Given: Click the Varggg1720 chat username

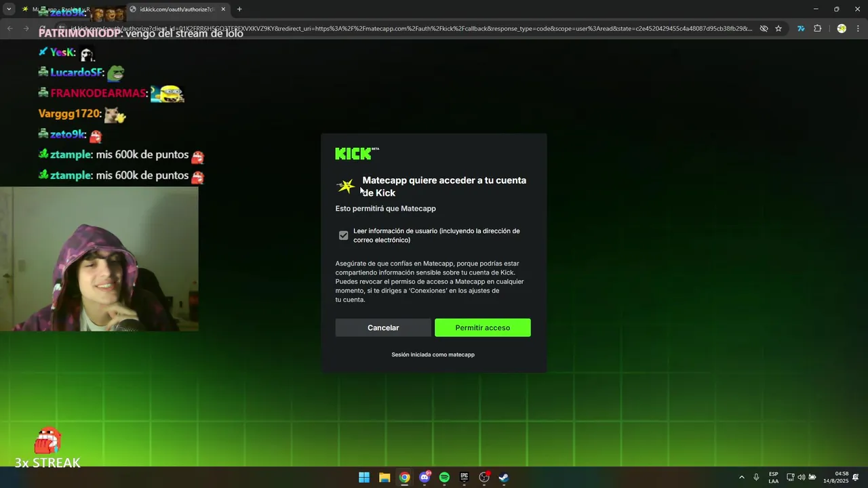Looking at the screenshot, I should click(70, 114).
